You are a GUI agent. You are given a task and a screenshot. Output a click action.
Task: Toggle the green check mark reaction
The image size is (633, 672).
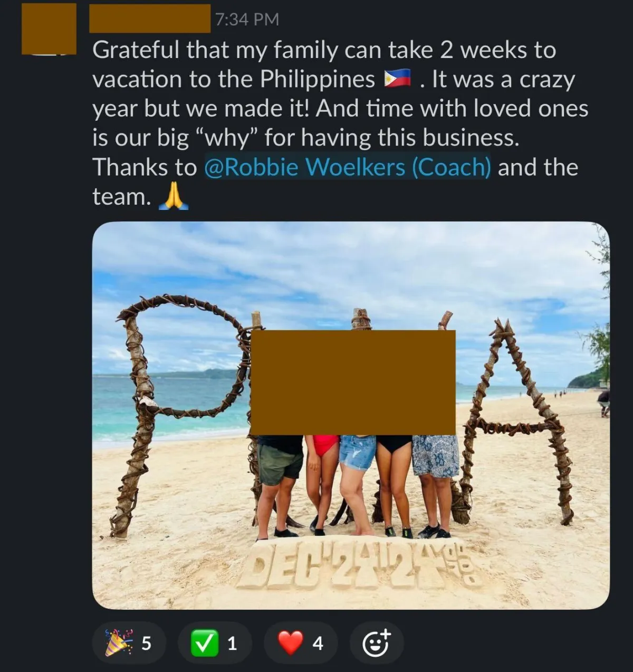[215, 642]
